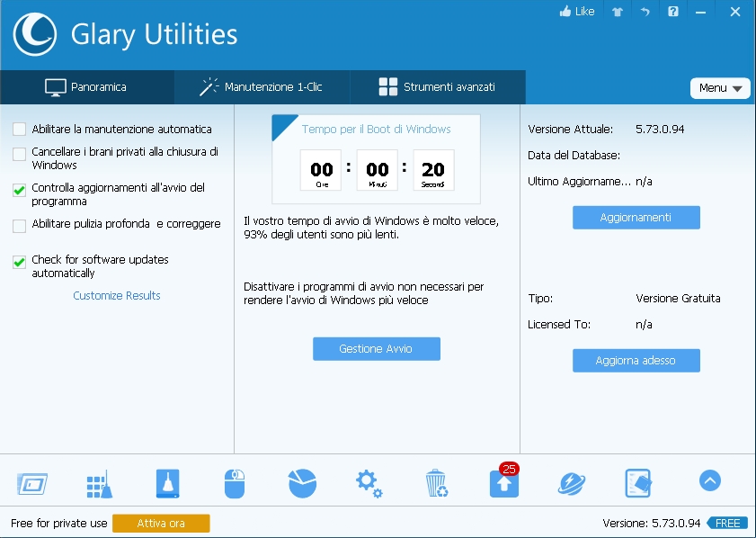Open the 1-Click Maintenance screen icon in bottom bar
Image resolution: width=756 pixels, height=538 pixels.
(32, 483)
